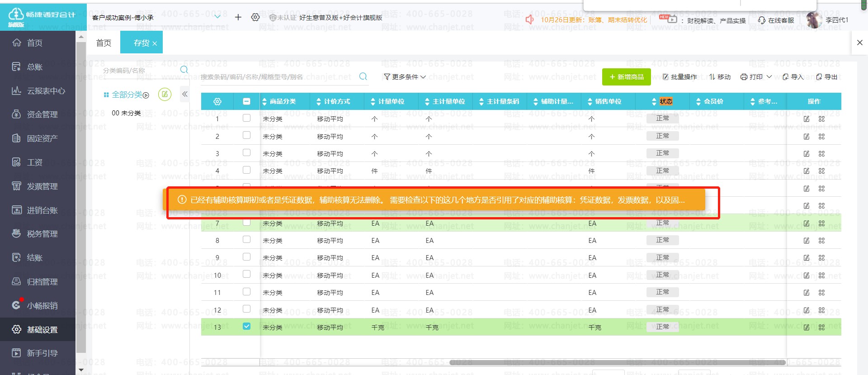Click the table column settings gear icon

coord(217,102)
